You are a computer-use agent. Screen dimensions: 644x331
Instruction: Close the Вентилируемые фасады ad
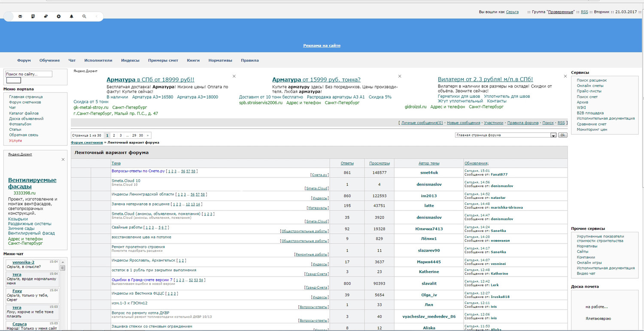coord(63,159)
